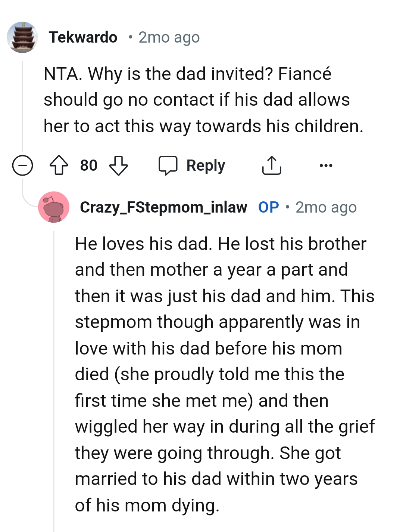
Task: Click the 2mo ago timestamp on the OP reply
Action: [x=326, y=207]
